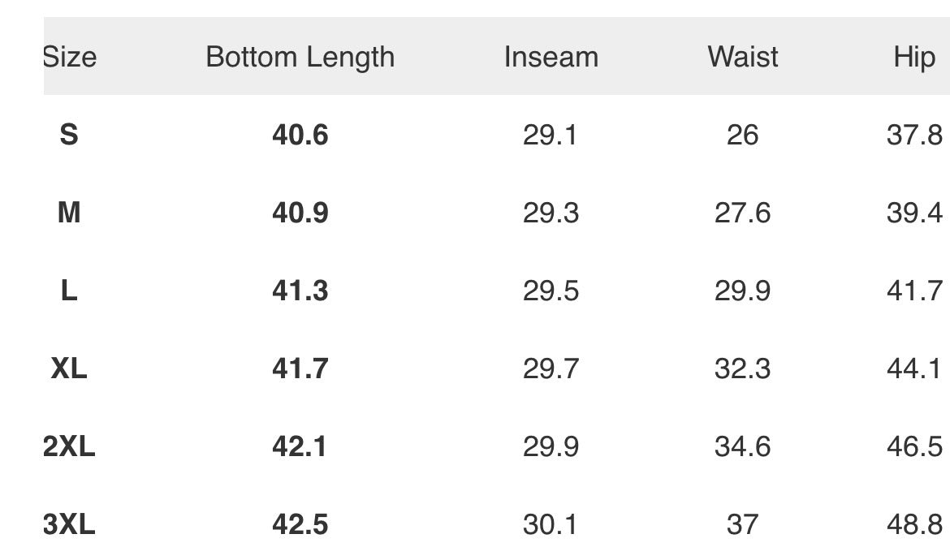Select inseam value 30.1
The image size is (950, 560).
(551, 524)
